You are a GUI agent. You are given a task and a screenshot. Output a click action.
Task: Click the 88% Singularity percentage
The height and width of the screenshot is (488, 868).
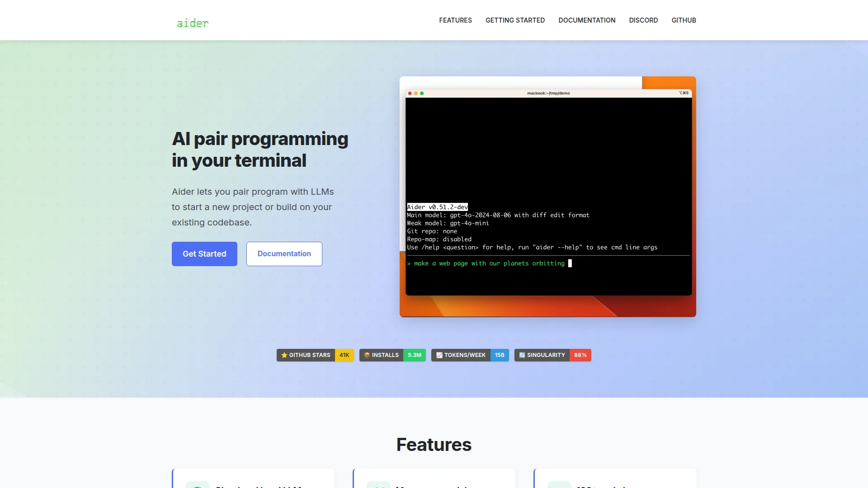coord(580,355)
